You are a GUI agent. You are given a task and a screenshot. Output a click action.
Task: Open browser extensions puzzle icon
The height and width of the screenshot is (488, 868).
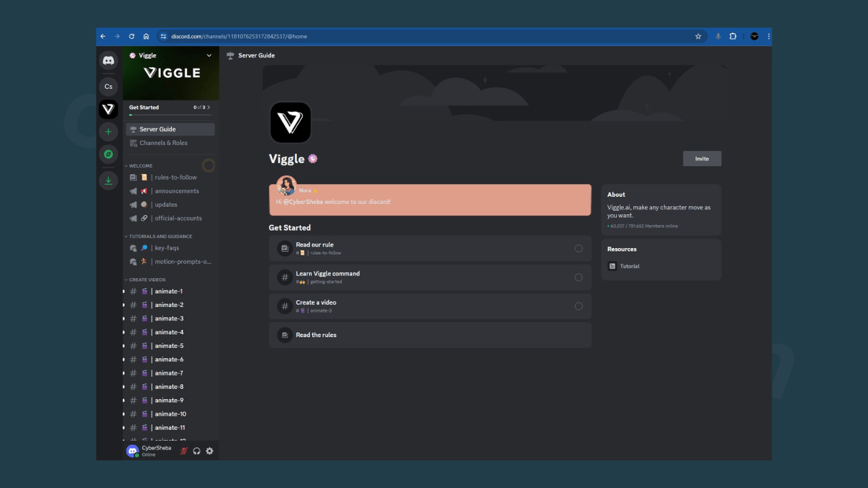coord(733,37)
